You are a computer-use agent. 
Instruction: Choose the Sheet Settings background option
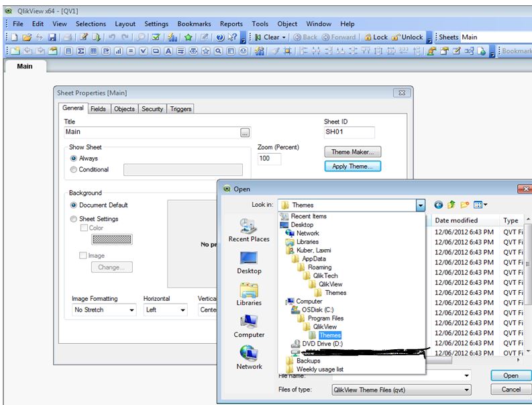point(74,219)
